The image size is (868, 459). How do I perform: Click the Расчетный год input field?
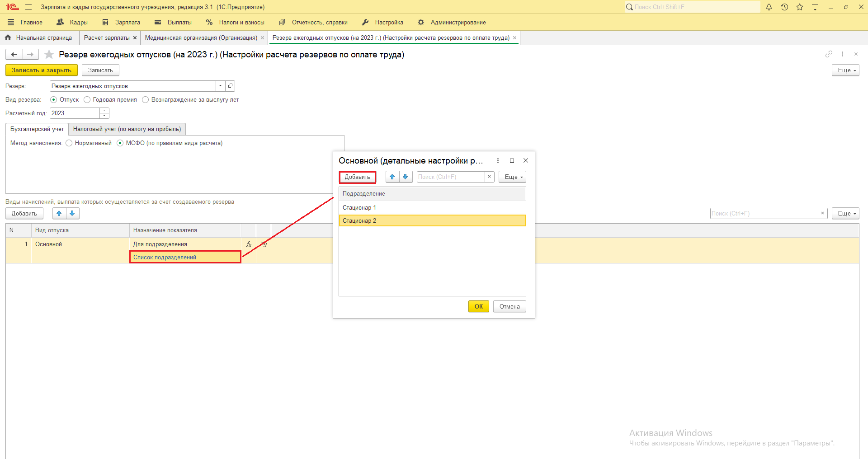(75, 113)
